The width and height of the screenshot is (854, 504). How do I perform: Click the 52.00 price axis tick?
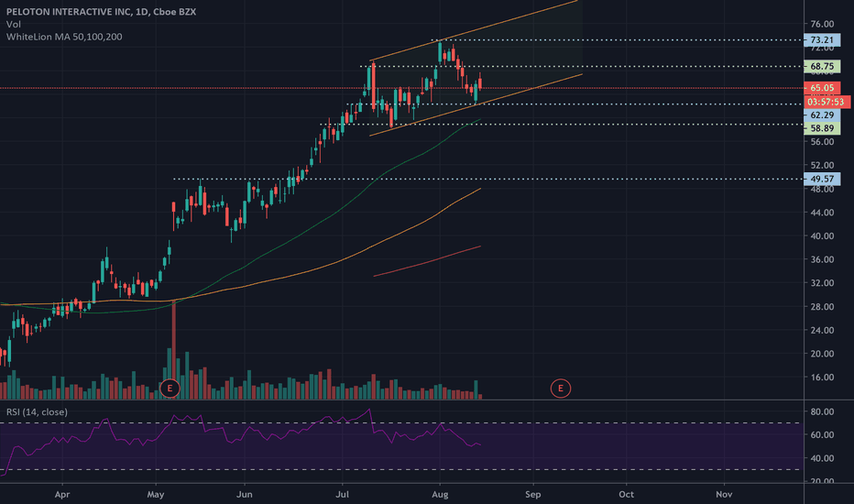click(822, 165)
